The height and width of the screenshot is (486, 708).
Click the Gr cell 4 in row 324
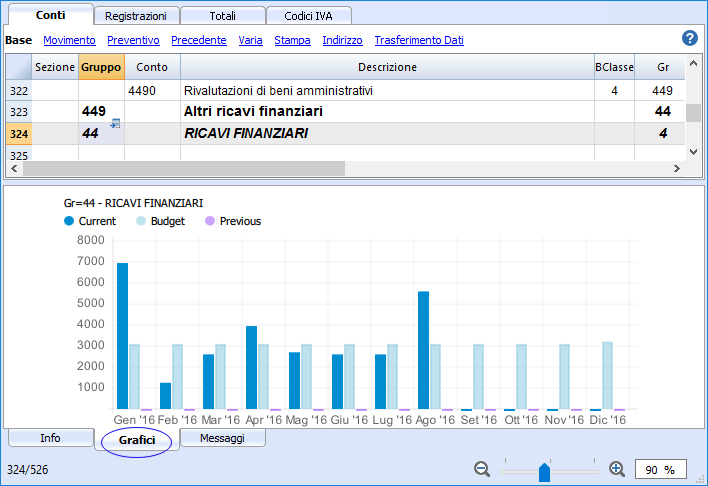point(660,134)
